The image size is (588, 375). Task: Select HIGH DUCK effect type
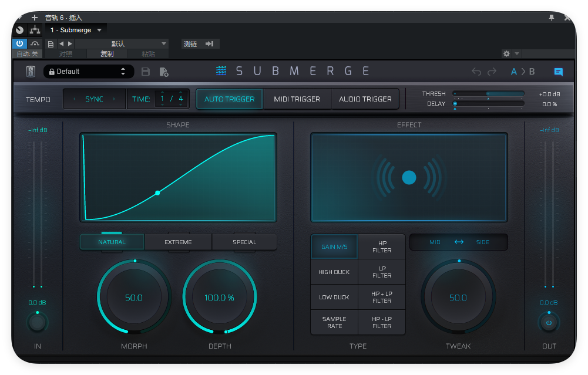334,272
